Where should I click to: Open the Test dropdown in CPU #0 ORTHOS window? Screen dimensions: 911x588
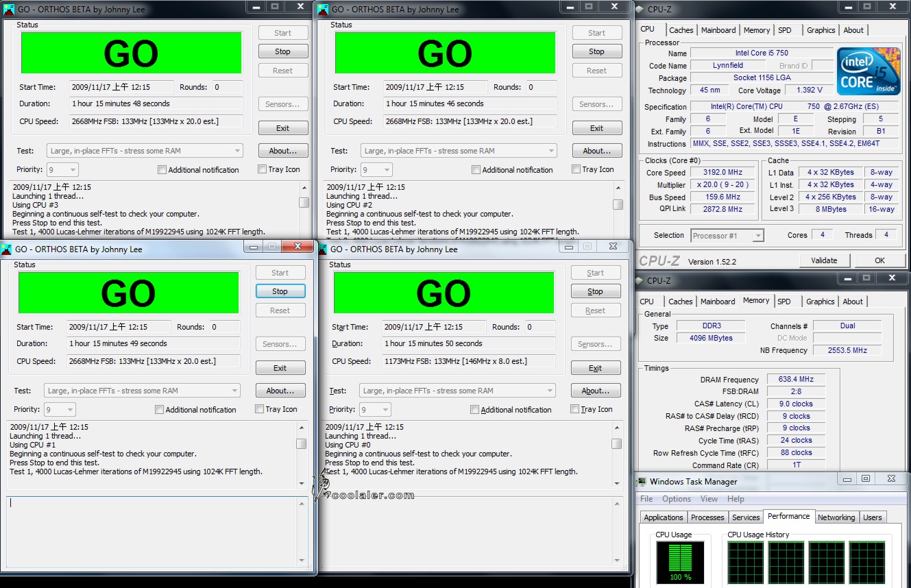click(457, 391)
